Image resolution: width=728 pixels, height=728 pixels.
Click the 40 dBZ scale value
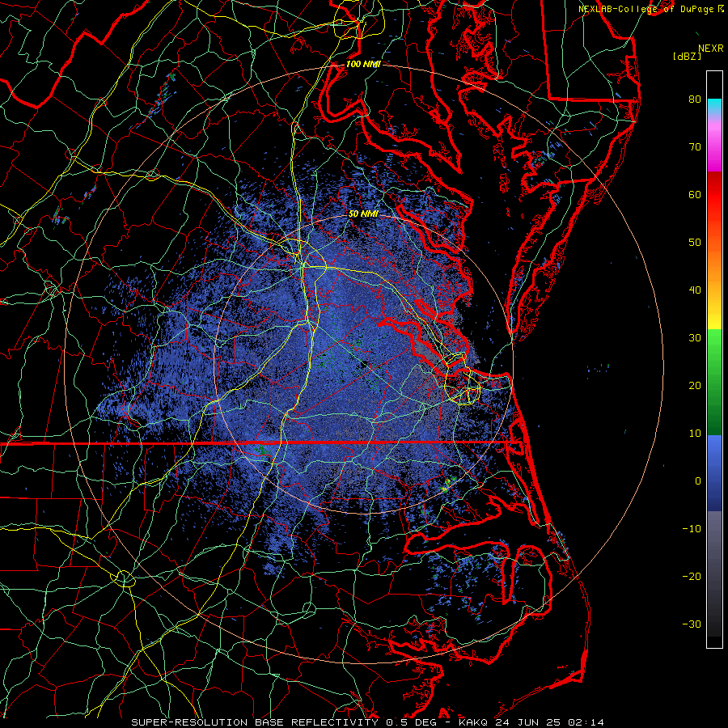(x=695, y=290)
